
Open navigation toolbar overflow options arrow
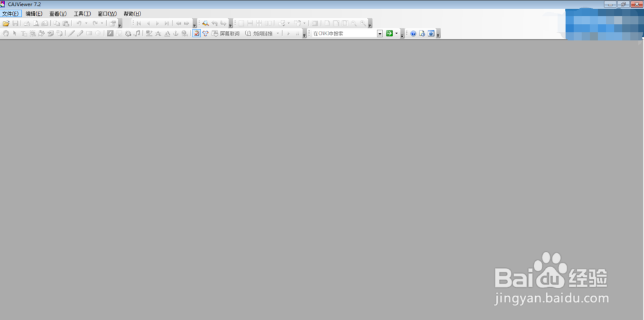[x=194, y=24]
